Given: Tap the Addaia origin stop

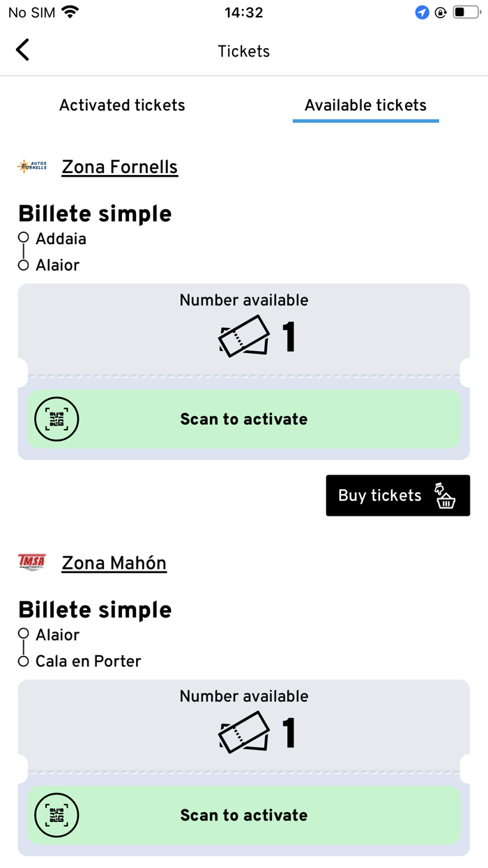Looking at the screenshot, I should [x=61, y=239].
